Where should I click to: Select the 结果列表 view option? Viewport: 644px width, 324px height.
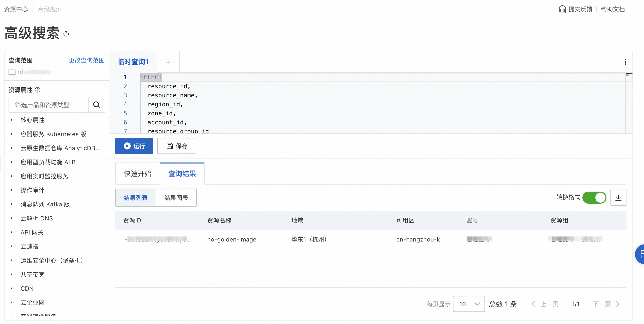click(x=135, y=198)
